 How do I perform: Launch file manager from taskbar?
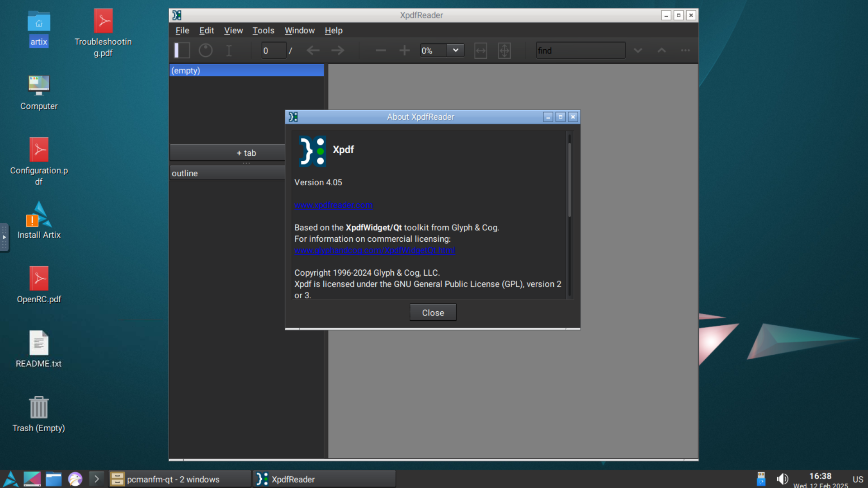[53, 479]
